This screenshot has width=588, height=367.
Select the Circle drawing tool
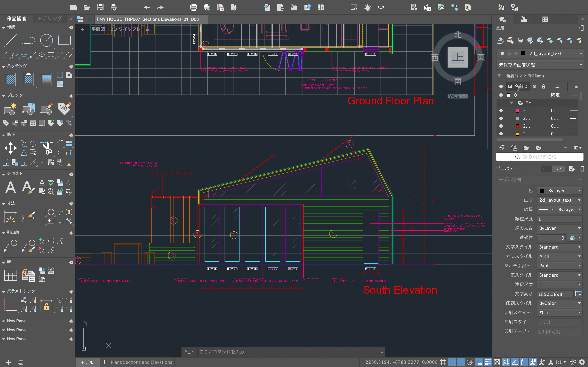click(46, 40)
